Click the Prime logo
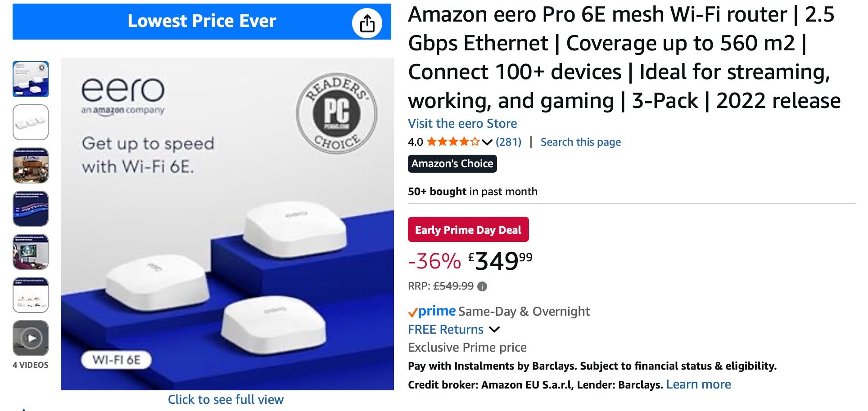Viewport: 868px width, 411px height. (432, 311)
